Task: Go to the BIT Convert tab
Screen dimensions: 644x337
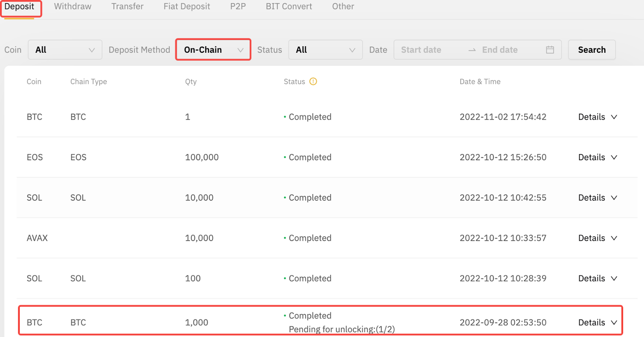Action: pyautogui.click(x=289, y=6)
